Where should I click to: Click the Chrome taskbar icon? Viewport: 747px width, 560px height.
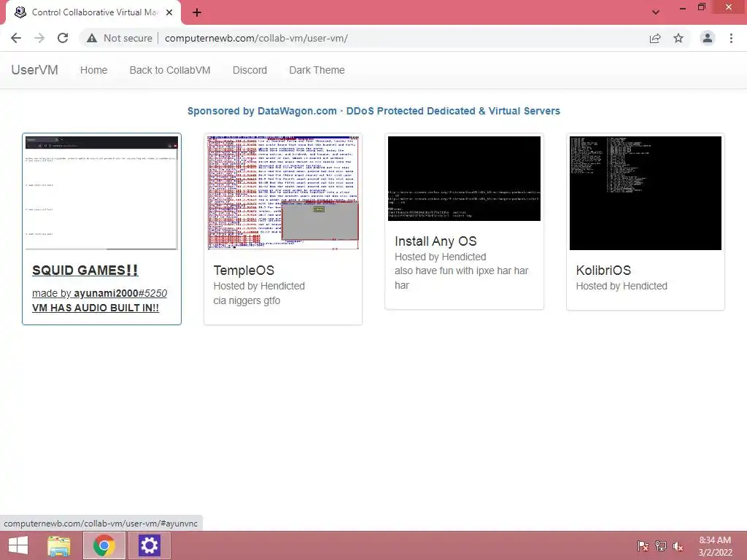point(104,545)
